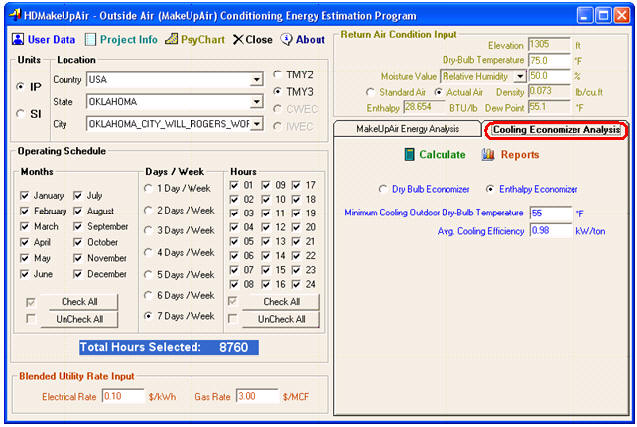The width and height of the screenshot is (637, 427).
Task: Toggle the checkbox beside Months Check All
Action: coord(30,302)
